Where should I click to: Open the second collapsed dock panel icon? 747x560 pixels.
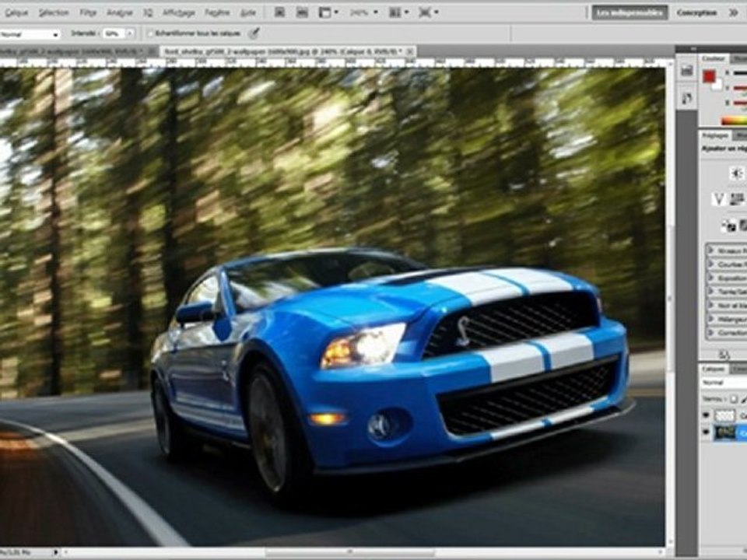[686, 98]
